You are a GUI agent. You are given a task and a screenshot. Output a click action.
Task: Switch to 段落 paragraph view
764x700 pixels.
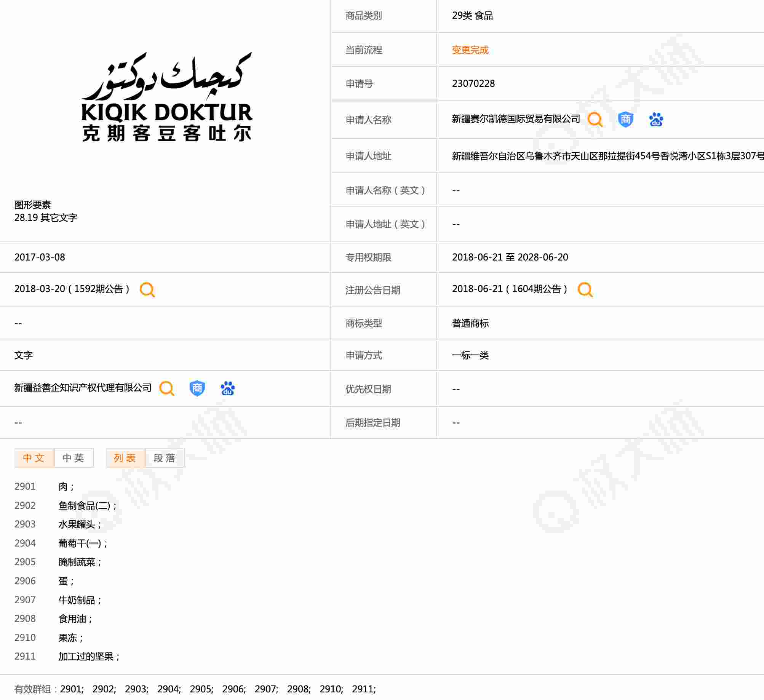click(165, 458)
